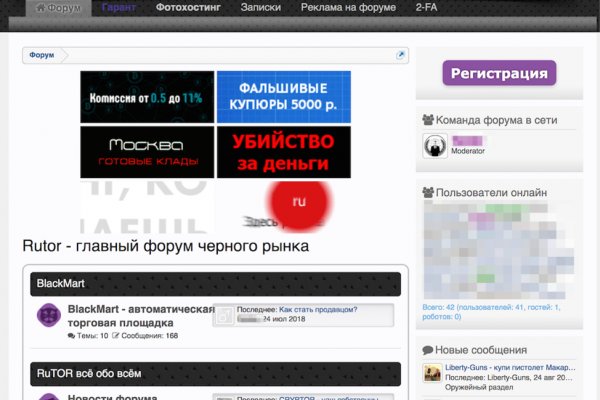Click the people icon beside Команда форума в сети
Image resolution: width=600 pixels, height=400 pixels.
click(428, 120)
